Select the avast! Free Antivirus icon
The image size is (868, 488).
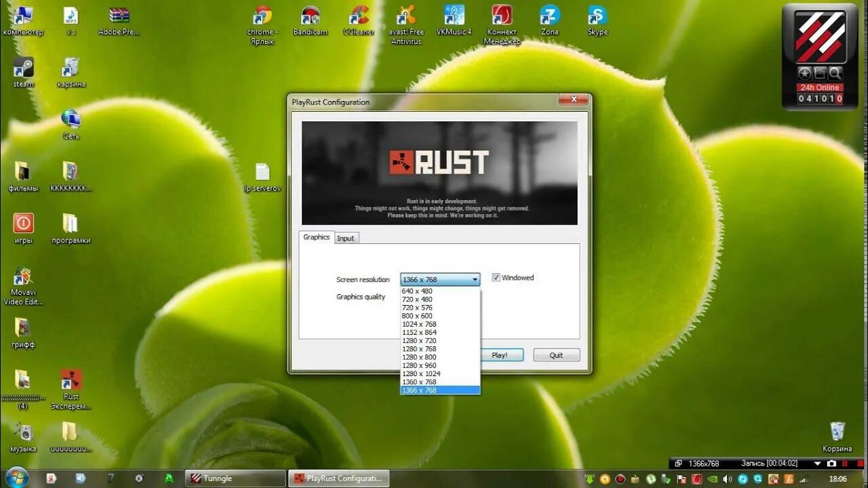pos(406,24)
